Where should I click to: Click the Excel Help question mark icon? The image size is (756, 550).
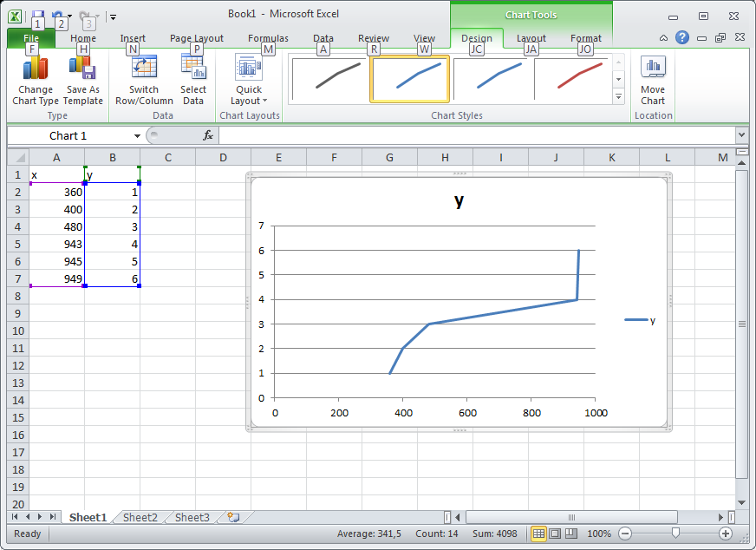pos(682,38)
